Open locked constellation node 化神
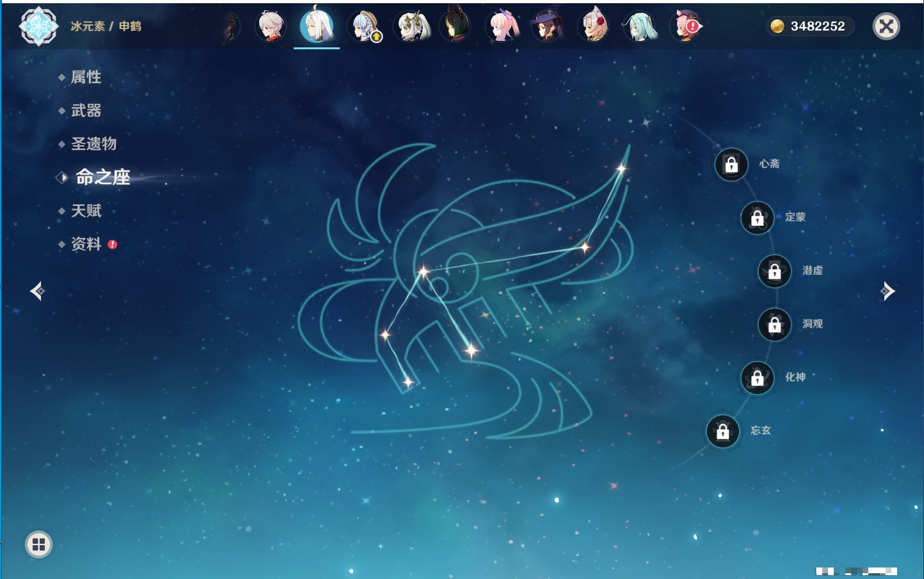The image size is (924, 579). click(758, 378)
